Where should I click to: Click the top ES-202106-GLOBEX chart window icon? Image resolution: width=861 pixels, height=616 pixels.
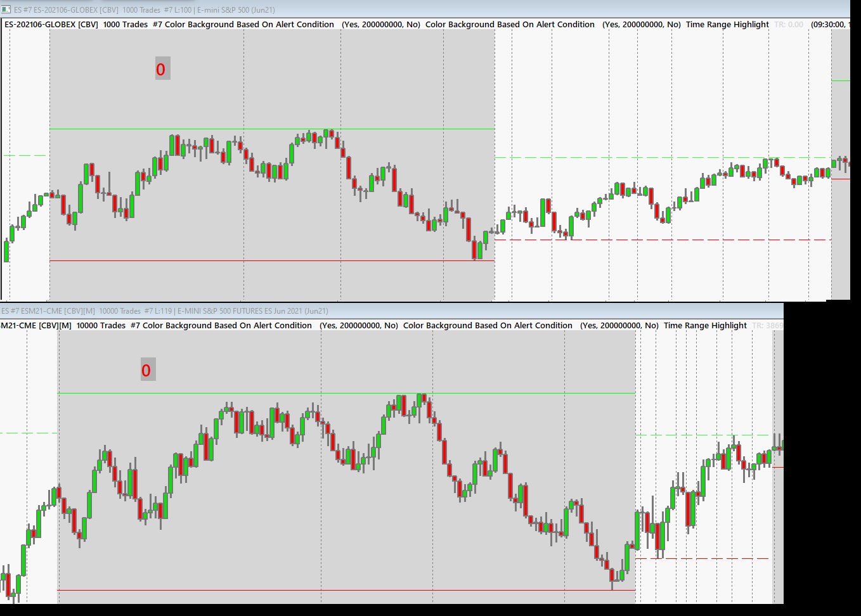pyautogui.click(x=6, y=10)
